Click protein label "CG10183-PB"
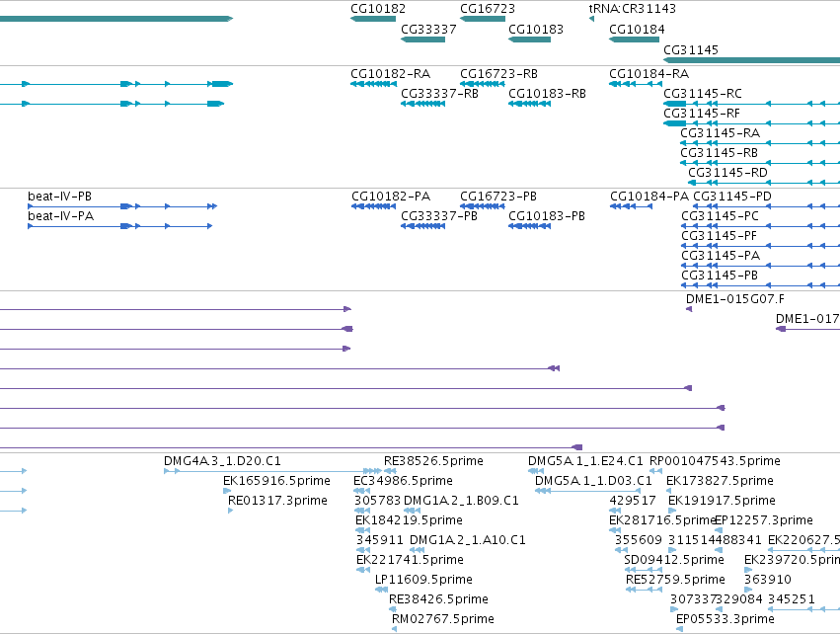 coord(547,216)
